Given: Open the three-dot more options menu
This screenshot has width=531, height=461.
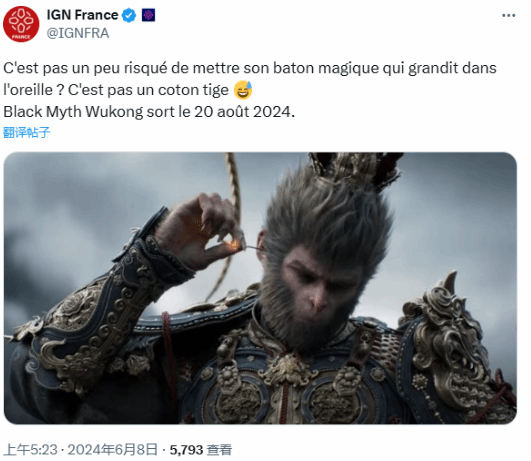Looking at the screenshot, I should (x=509, y=15).
